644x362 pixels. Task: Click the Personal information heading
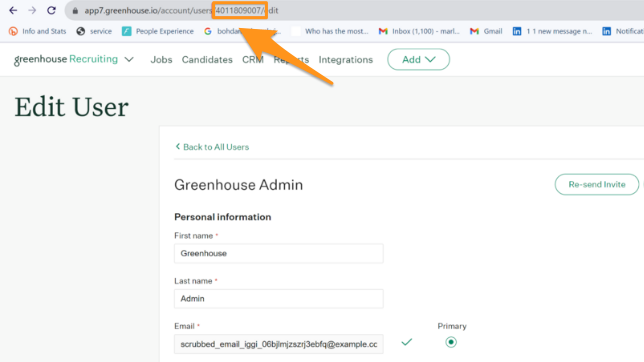pos(223,217)
